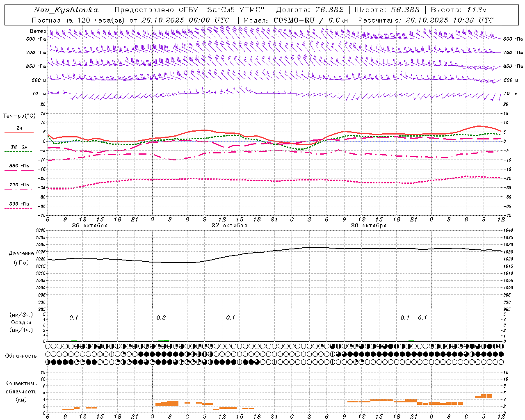Click the latitude value 56.383

point(405,10)
